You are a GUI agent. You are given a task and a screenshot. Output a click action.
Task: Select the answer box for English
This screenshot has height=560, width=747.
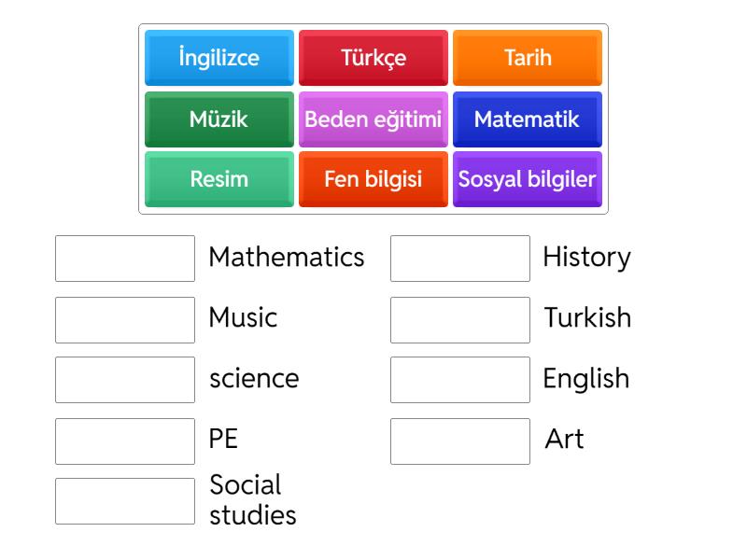[x=460, y=380]
